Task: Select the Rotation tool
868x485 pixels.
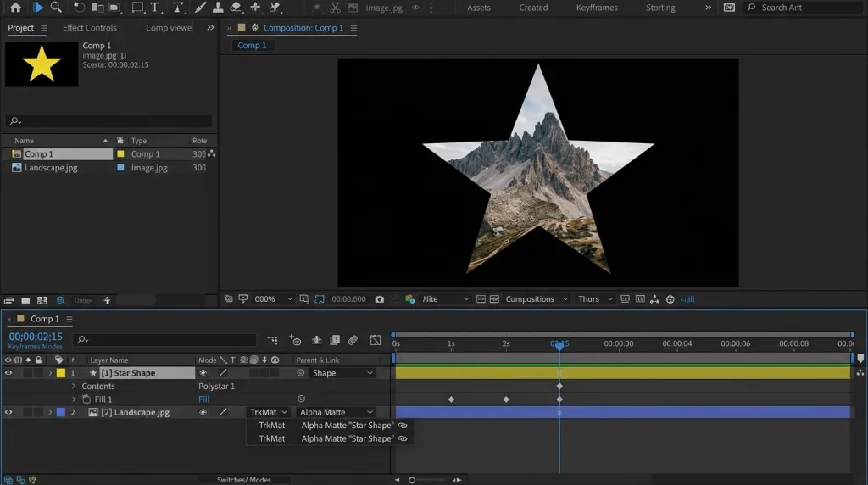Action: 79,7
